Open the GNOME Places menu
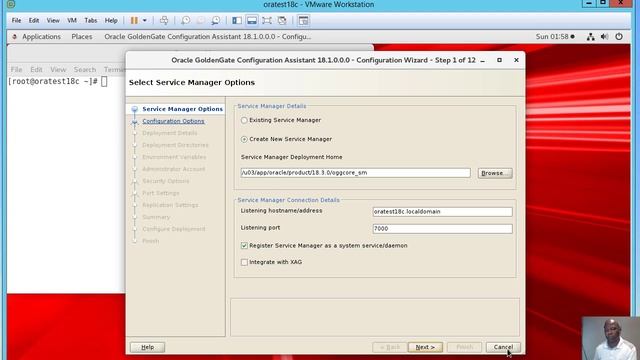The image size is (640, 360). [x=82, y=37]
